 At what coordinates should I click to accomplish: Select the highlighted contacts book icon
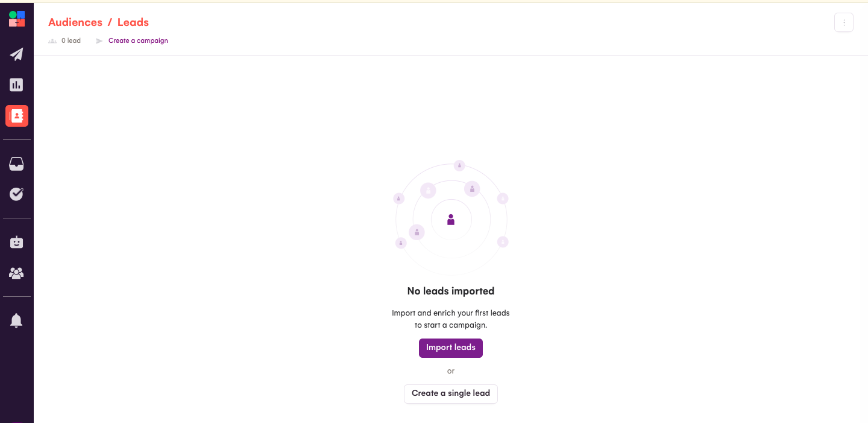click(x=17, y=116)
